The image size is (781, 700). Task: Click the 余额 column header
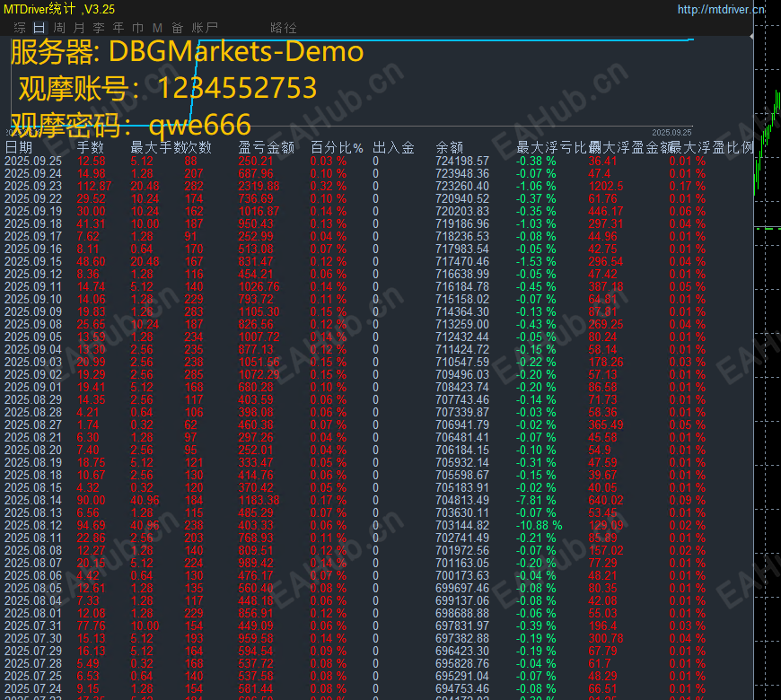(x=449, y=147)
